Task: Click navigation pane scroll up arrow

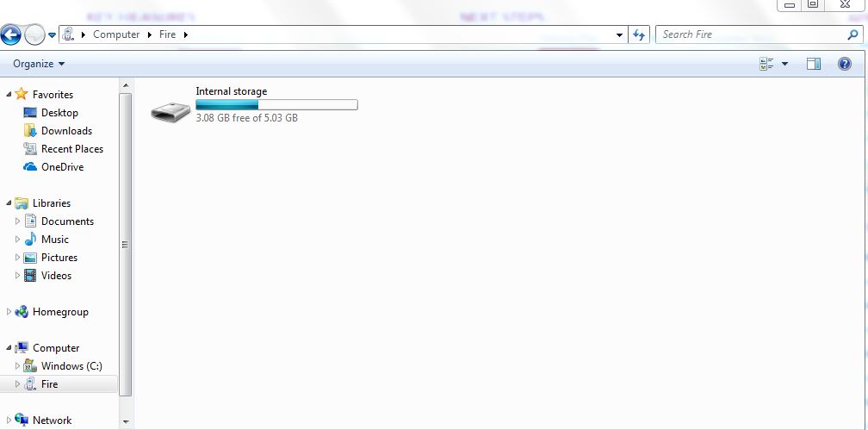Action: [126, 85]
